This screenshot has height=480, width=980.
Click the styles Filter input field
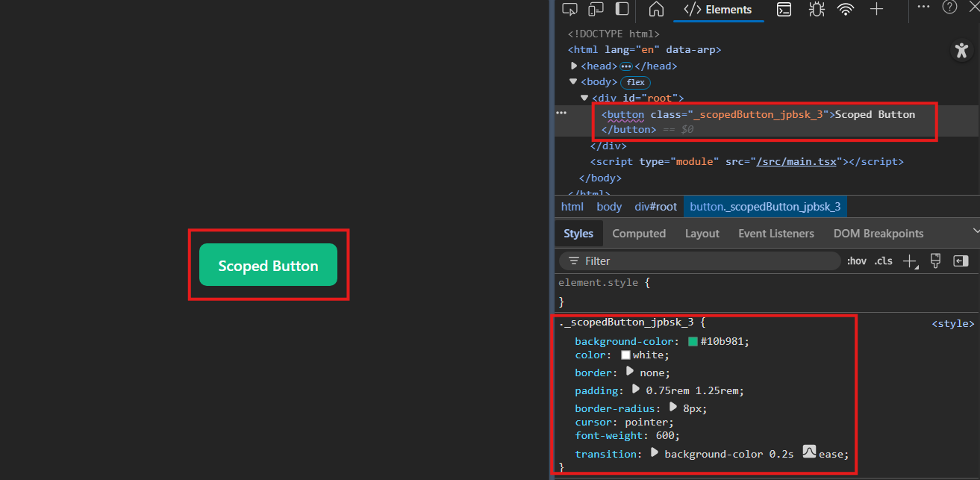tap(699, 261)
